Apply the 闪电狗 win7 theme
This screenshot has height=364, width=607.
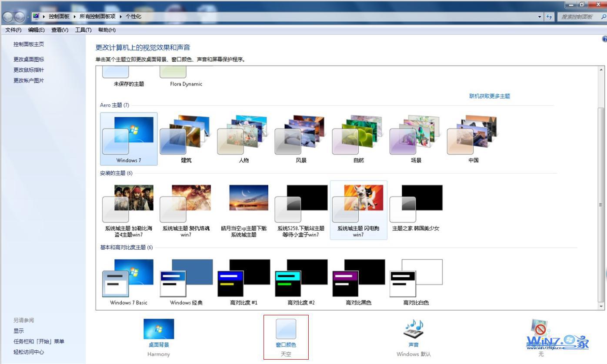[358, 210]
